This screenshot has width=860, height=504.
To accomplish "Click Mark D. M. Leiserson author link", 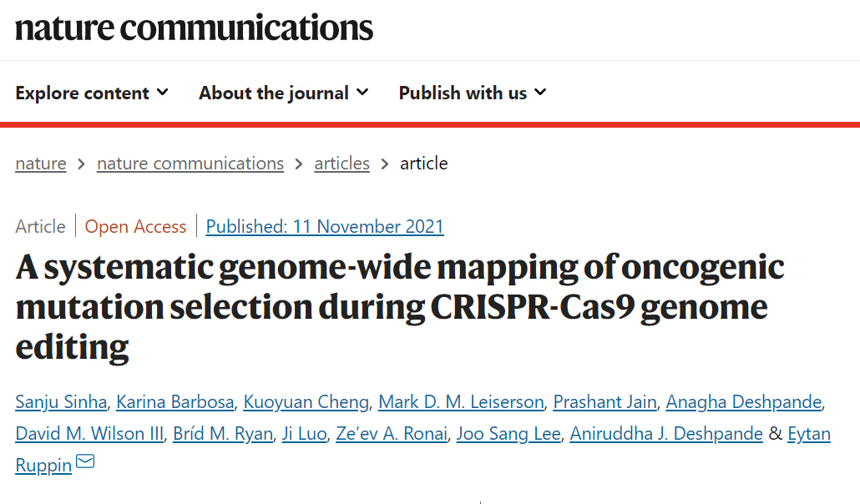I will (x=461, y=402).
